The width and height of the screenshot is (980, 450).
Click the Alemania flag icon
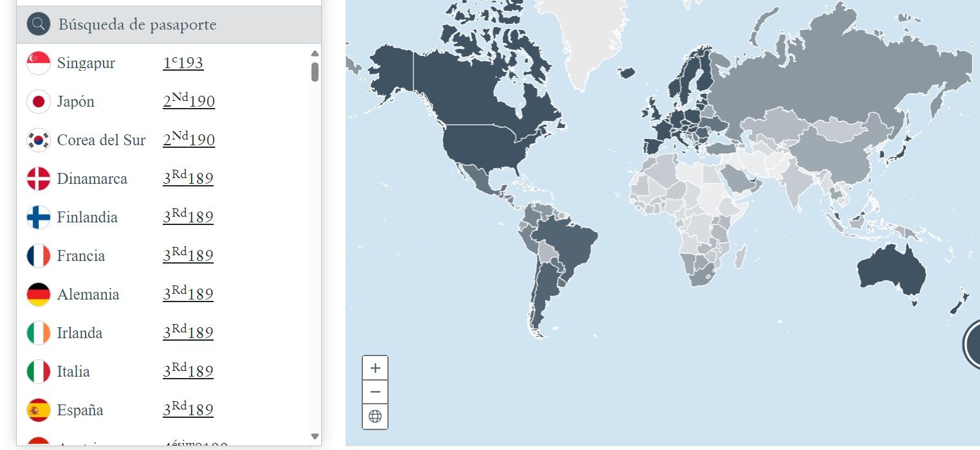click(39, 294)
